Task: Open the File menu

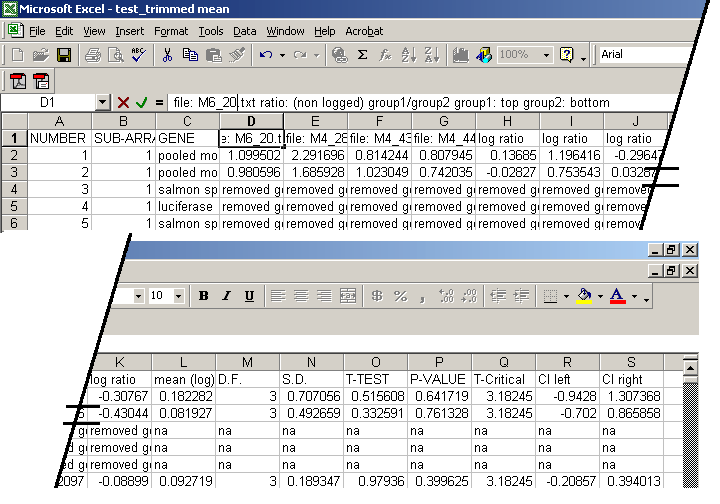Action: tap(37, 31)
